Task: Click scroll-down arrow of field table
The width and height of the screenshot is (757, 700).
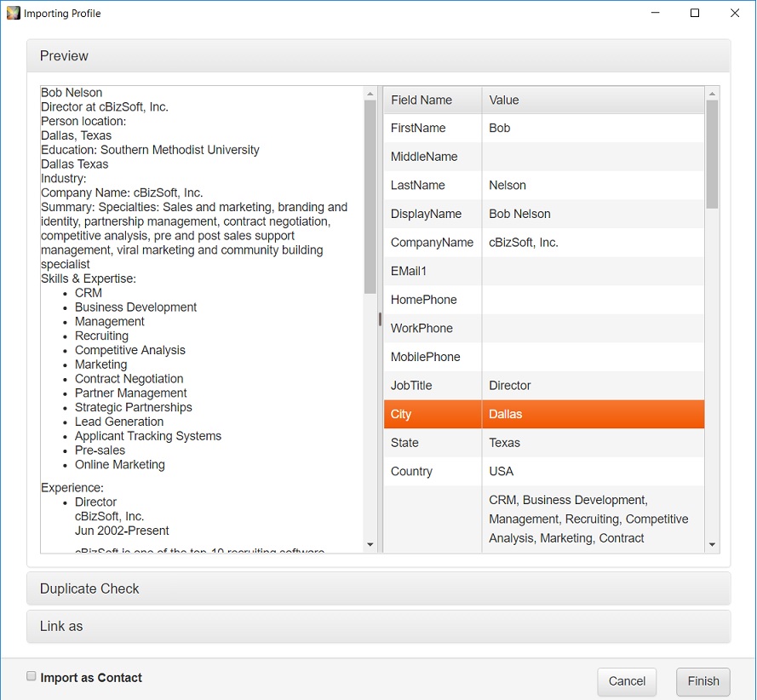Action: (x=712, y=544)
